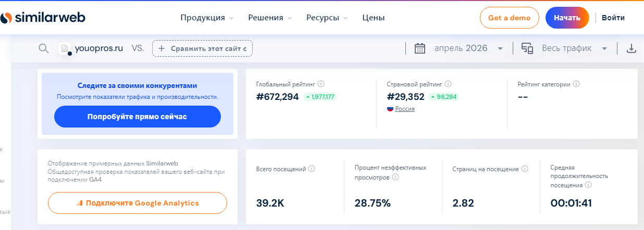Click the pages per visit value 2.82
Image resolution: width=644 pixels, height=230 pixels.
(x=463, y=203)
